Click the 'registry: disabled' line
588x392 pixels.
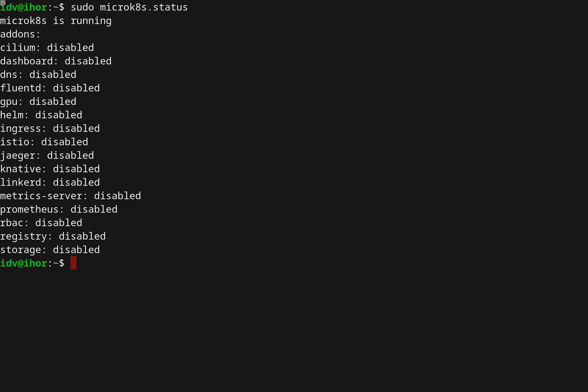[53, 236]
